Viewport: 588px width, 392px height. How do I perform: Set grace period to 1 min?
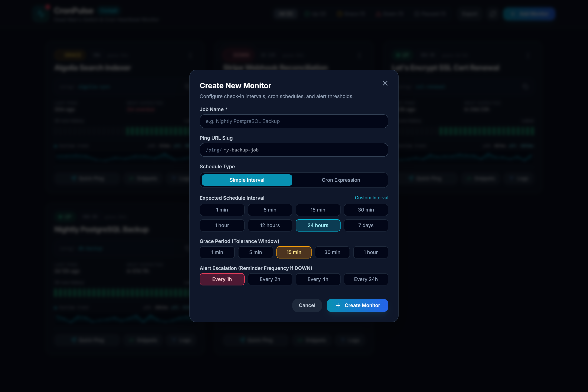pos(217,252)
